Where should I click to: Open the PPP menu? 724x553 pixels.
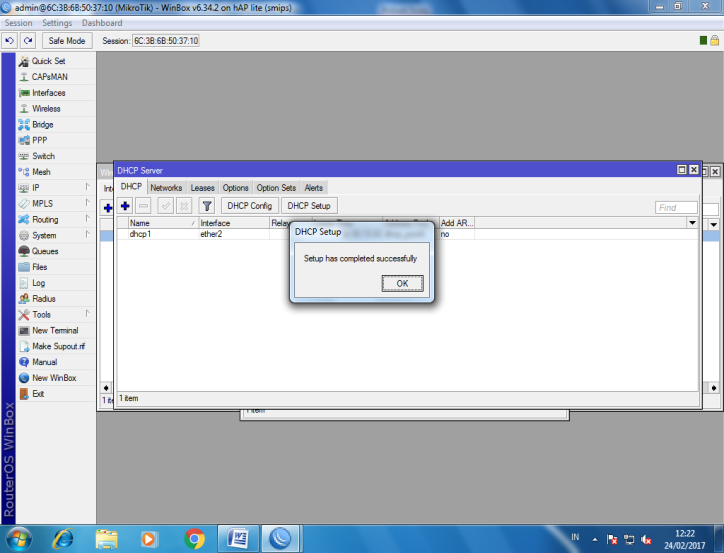[39, 140]
